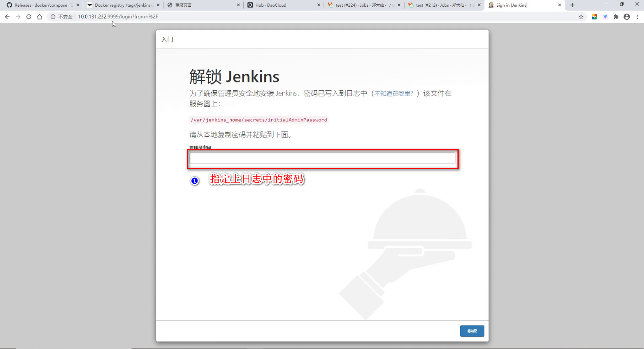Open the colorful extension icon in toolbar
Image resolution: width=644 pixels, height=349 pixels.
[595, 17]
